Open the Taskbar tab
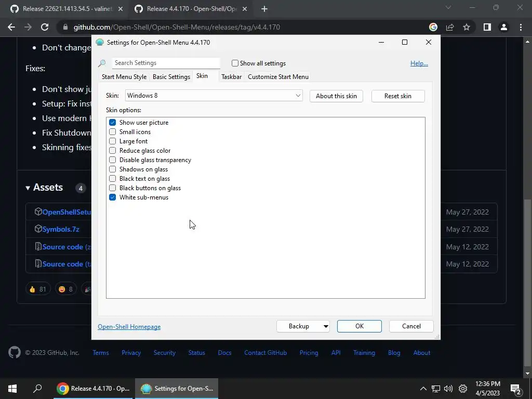Screen dimensions: 532x399 (231, 77)
